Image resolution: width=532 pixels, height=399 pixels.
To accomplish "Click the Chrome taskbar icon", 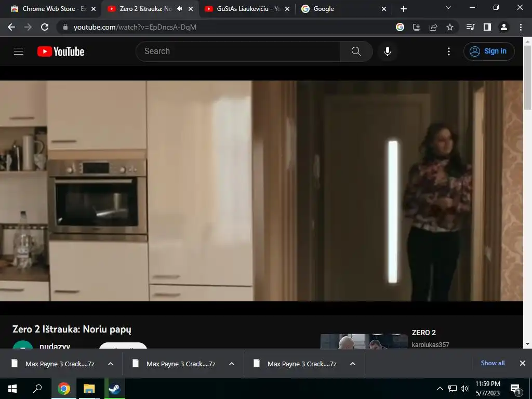I will pyautogui.click(x=63, y=389).
